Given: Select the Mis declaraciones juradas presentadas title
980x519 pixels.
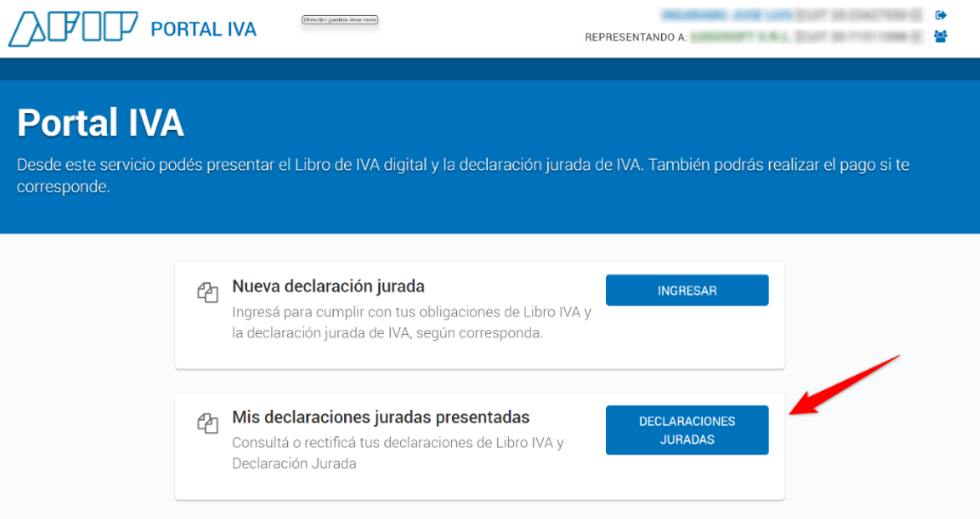Looking at the screenshot, I should coord(381,417).
